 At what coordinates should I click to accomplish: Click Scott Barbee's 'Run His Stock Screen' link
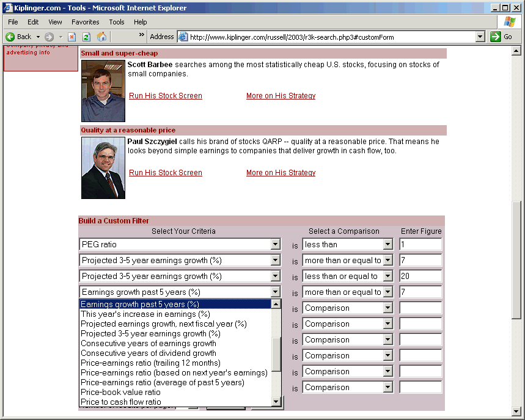tap(165, 96)
